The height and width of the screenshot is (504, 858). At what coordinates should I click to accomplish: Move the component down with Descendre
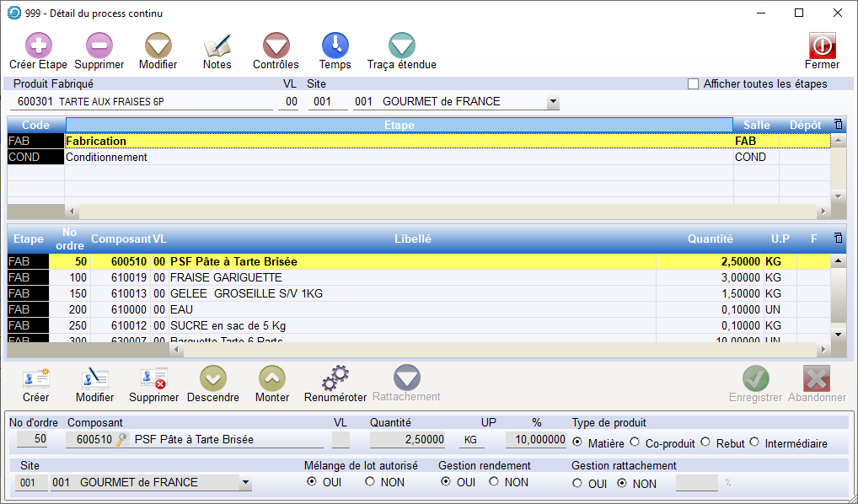(212, 379)
